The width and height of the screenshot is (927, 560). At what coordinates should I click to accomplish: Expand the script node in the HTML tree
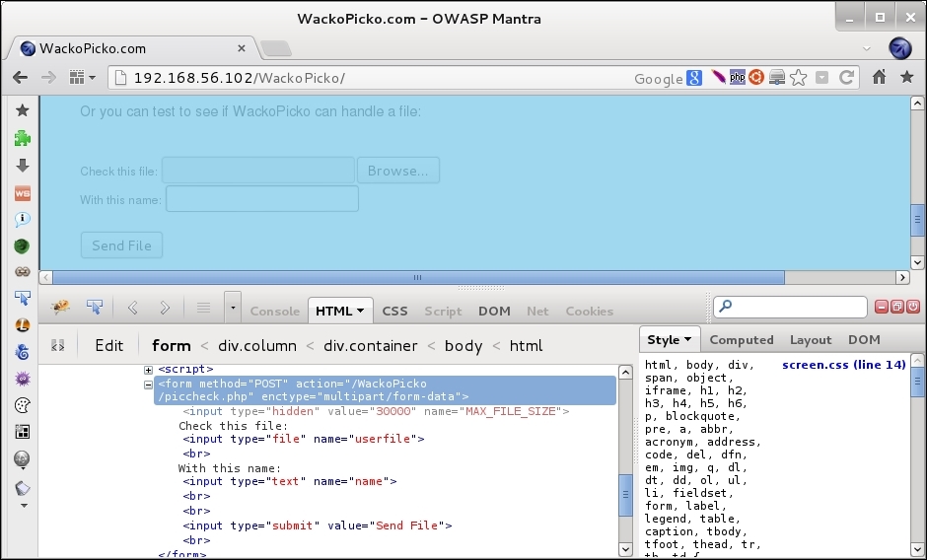point(148,370)
